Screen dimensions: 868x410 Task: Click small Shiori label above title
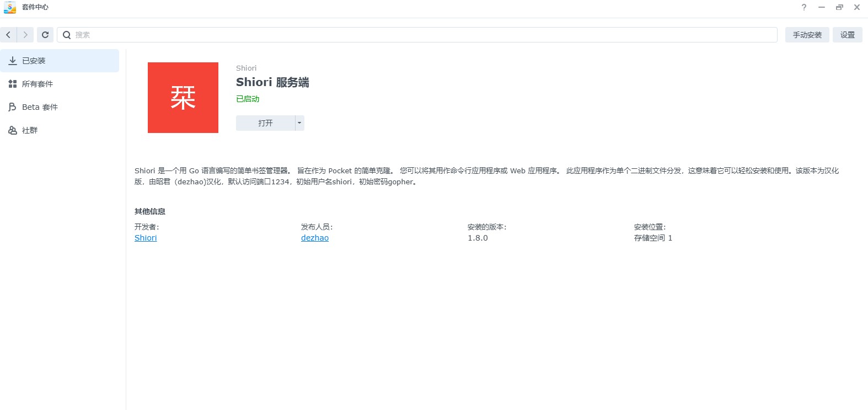[246, 68]
